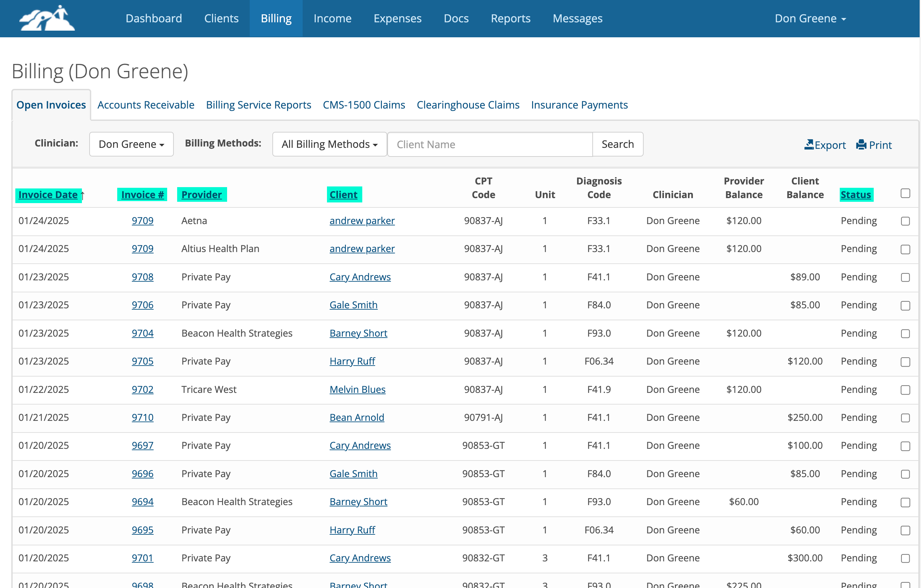The width and height of the screenshot is (921, 588).
Task: Check the checkbox next to the Melvin Blues row
Action: pos(905,390)
